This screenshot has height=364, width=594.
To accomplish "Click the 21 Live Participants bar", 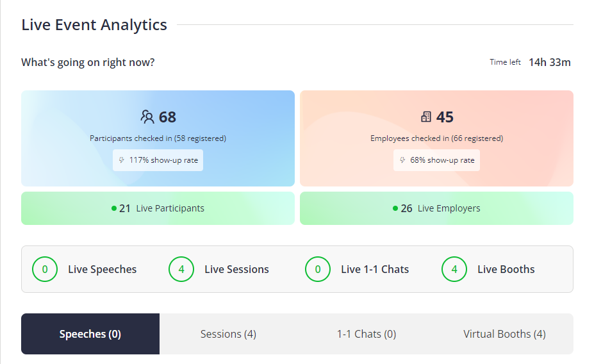I will (x=158, y=208).
